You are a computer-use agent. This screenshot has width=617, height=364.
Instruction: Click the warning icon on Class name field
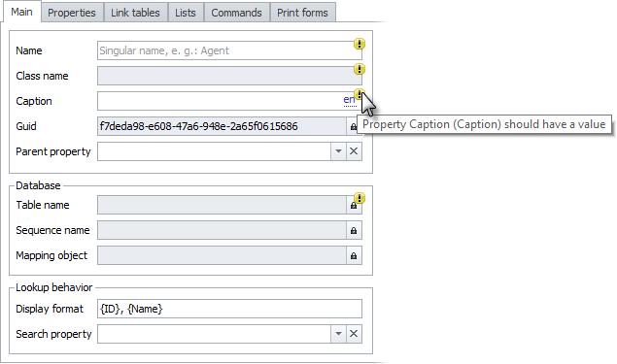[x=359, y=69]
